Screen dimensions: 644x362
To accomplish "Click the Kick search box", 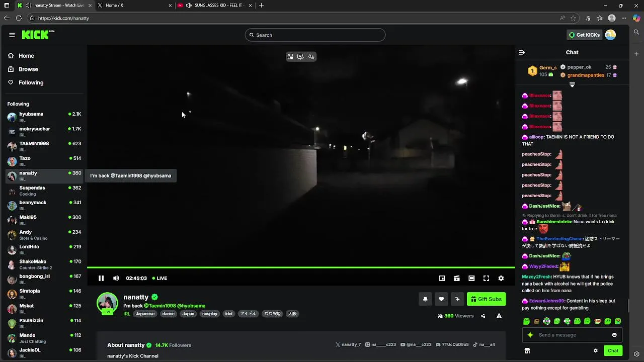I will 315,35.
